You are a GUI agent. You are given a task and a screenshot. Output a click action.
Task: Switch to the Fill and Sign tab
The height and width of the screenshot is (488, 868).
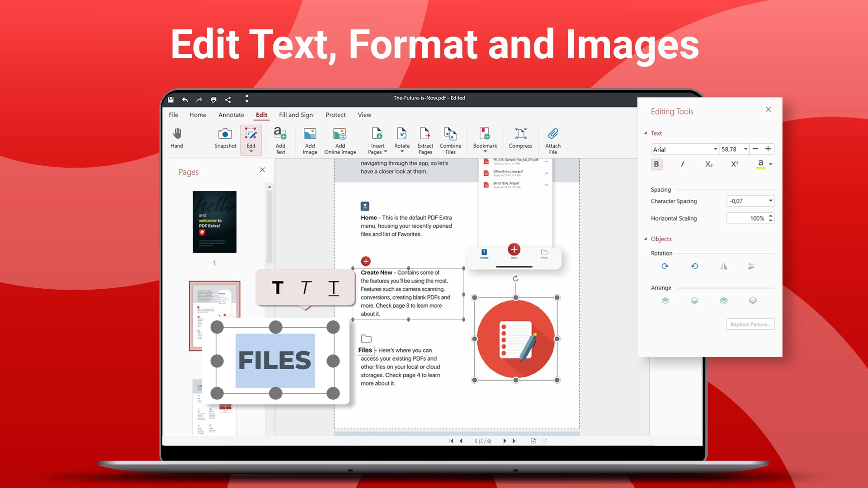(296, 115)
